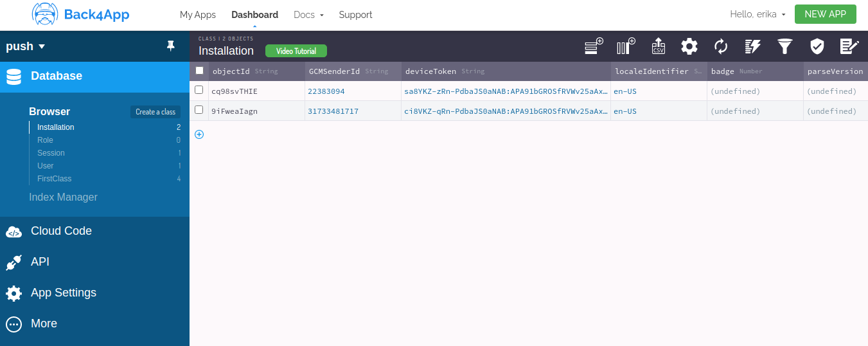Click the GCMSenderId column header
The width and height of the screenshot is (868, 346).
[x=353, y=71]
